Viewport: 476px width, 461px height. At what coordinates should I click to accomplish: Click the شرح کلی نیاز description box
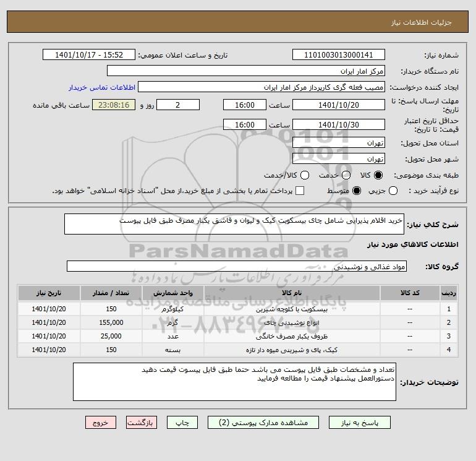(234, 224)
